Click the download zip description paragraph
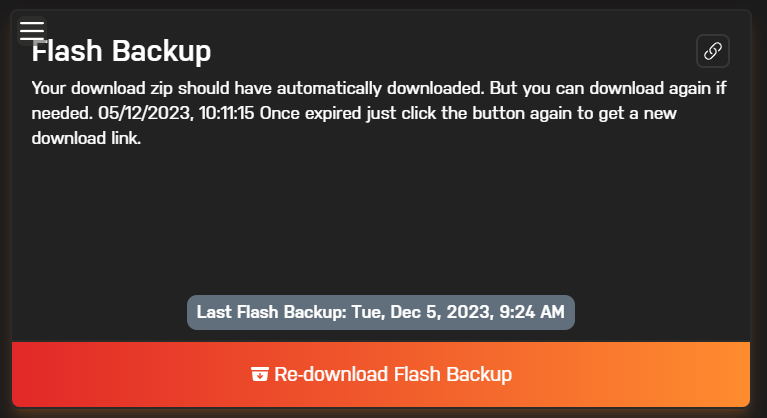The height and width of the screenshot is (418, 767). [x=379, y=113]
